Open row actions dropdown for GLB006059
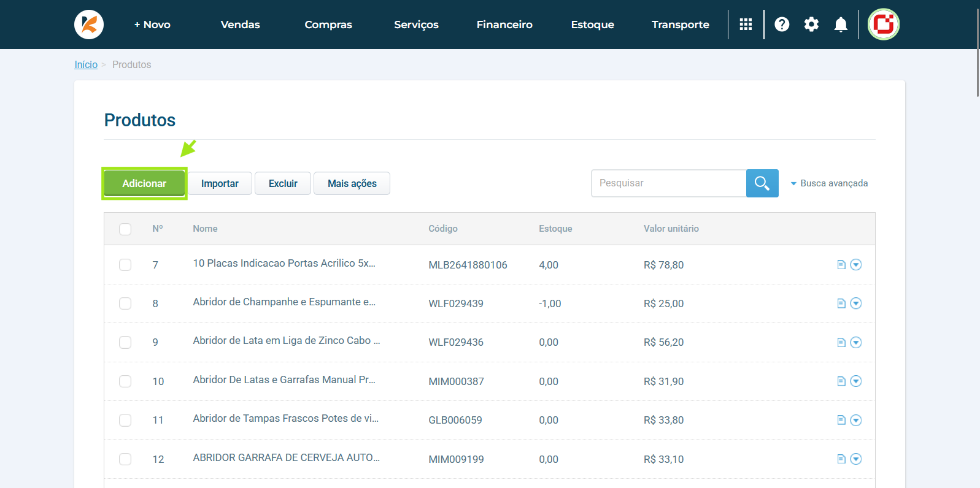Viewport: 980px width, 488px height. click(x=856, y=420)
